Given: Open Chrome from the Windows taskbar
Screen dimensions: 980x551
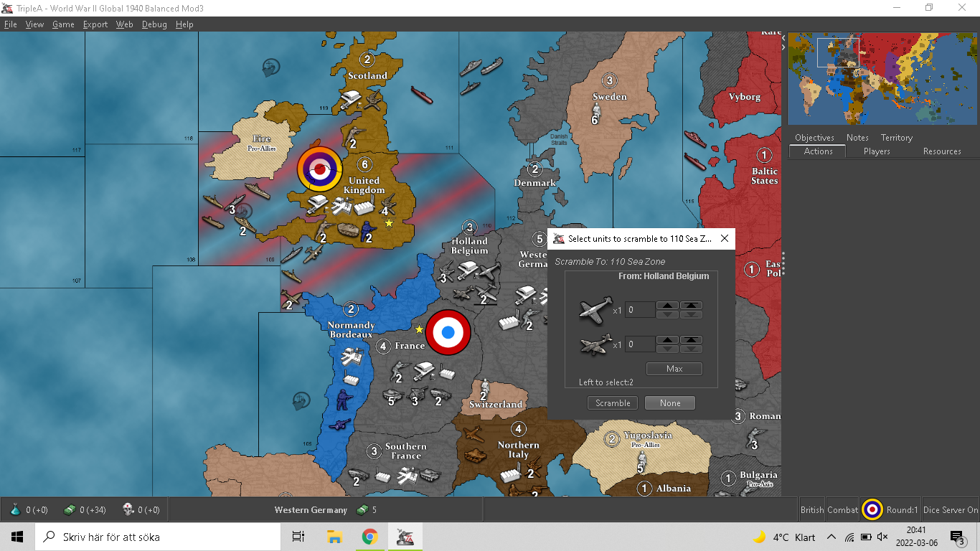Looking at the screenshot, I should [369, 537].
